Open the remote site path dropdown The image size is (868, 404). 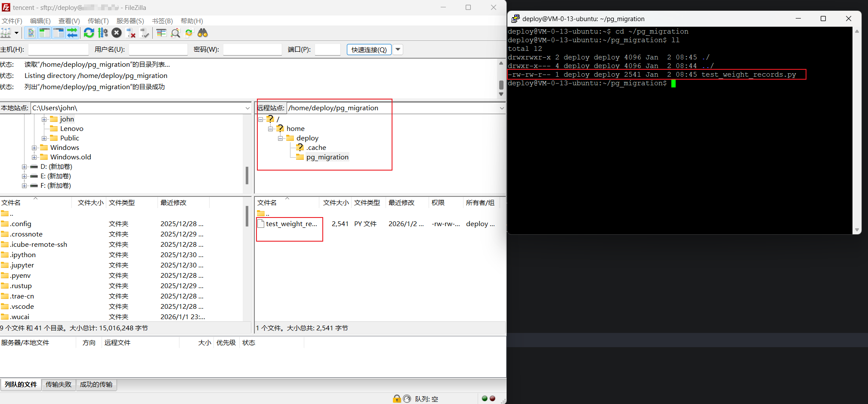[x=502, y=108]
